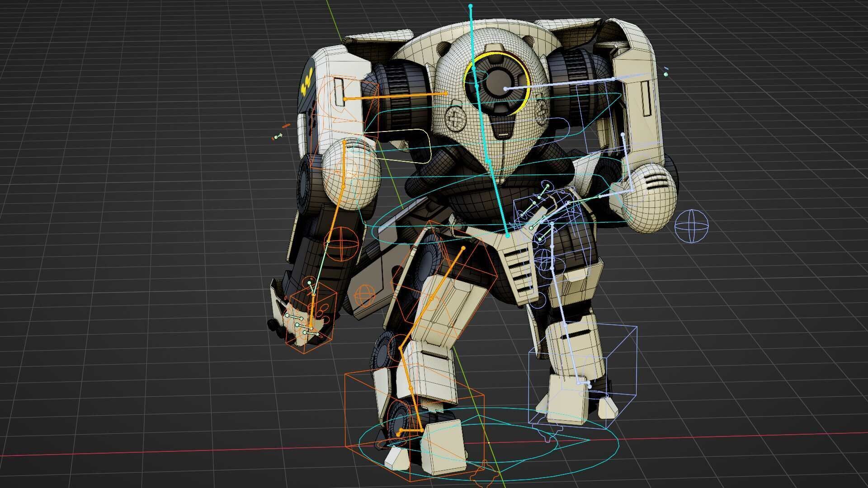Pick the large orange sphere control near right forearm
Viewport: 868px width, 488px height.
point(342,244)
